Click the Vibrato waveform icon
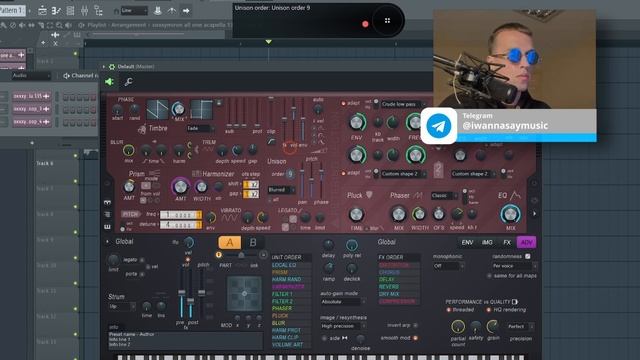The image size is (640, 360). pos(229,218)
